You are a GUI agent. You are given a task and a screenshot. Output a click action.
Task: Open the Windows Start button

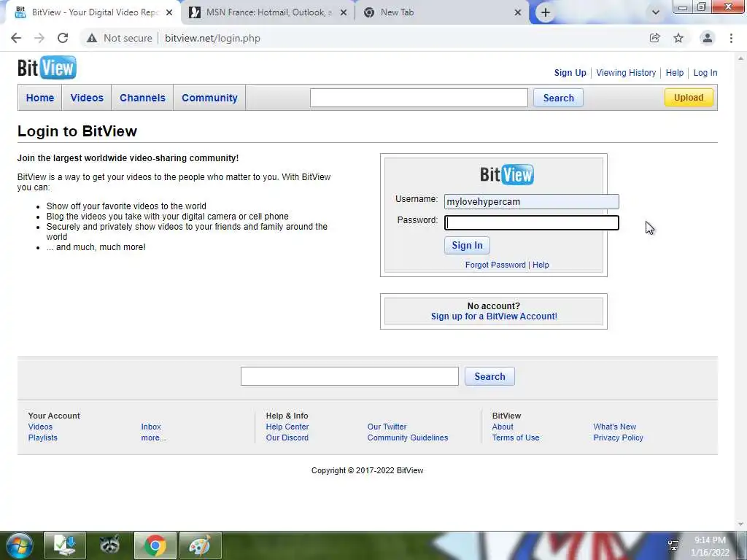(18, 545)
